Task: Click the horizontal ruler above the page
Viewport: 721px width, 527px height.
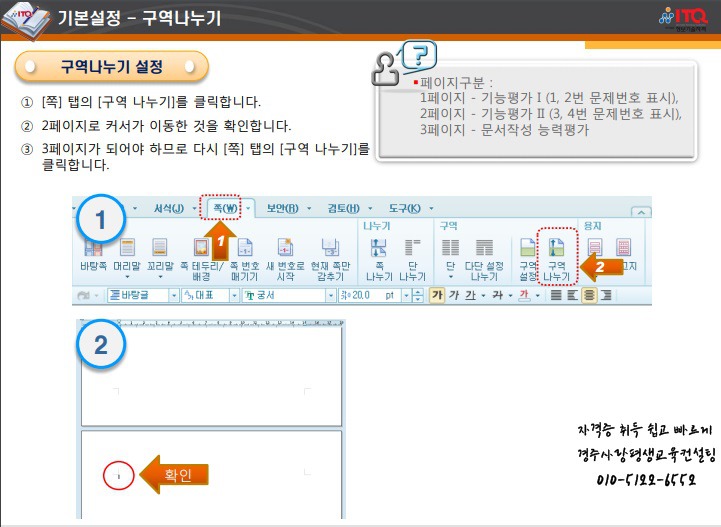Action: pos(212,323)
